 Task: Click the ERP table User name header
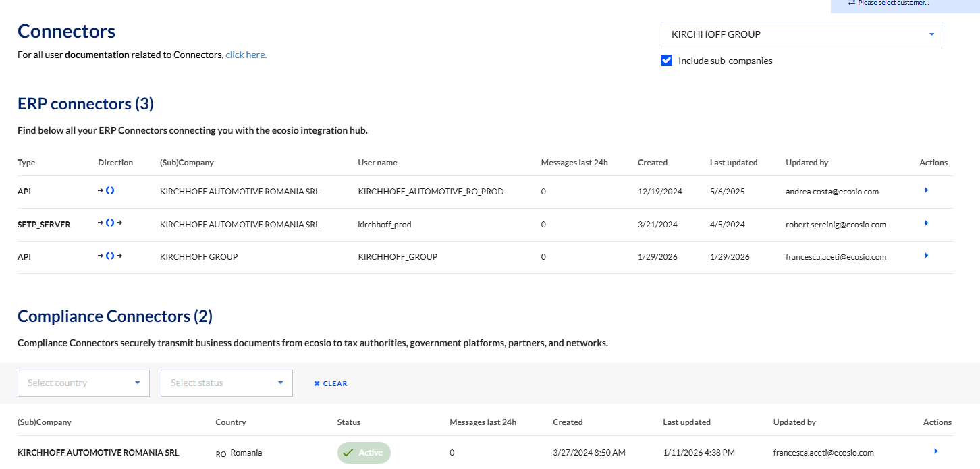377,163
